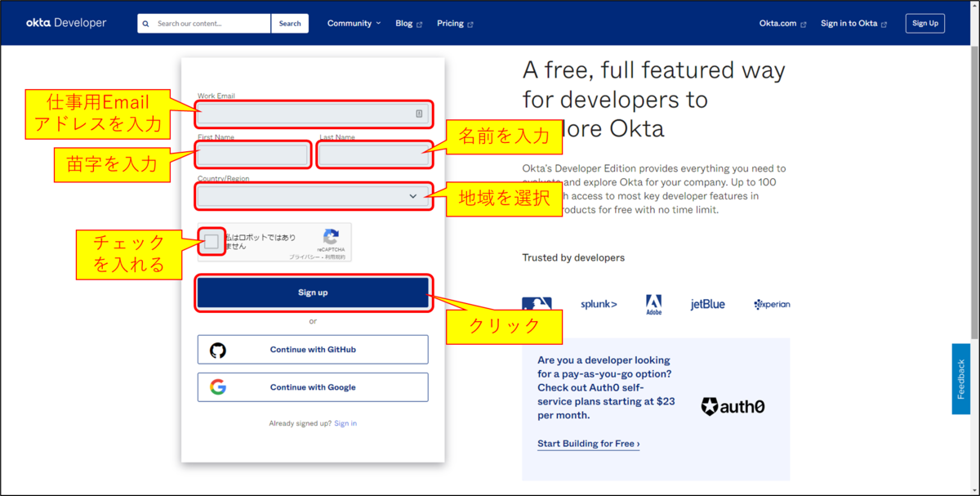The height and width of the screenshot is (496, 980).
Task: Open the Pricing navigation link
Action: [x=450, y=24]
